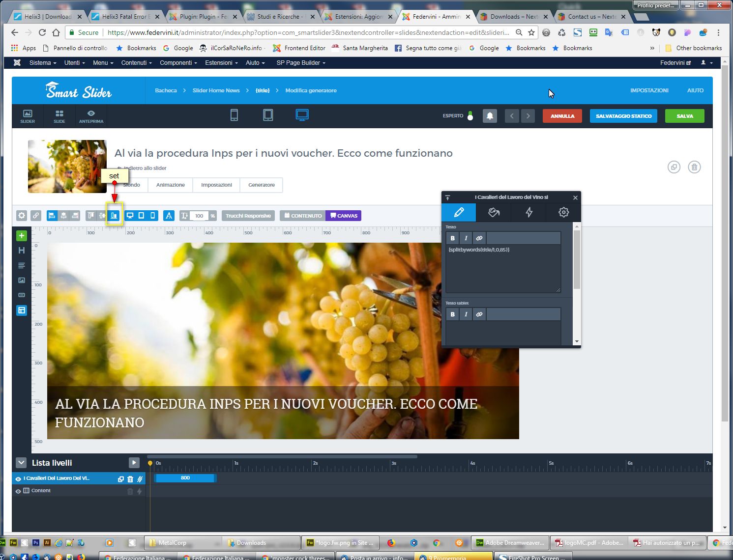
Task: Click the Testo text area with splitbywords
Action: (503, 268)
